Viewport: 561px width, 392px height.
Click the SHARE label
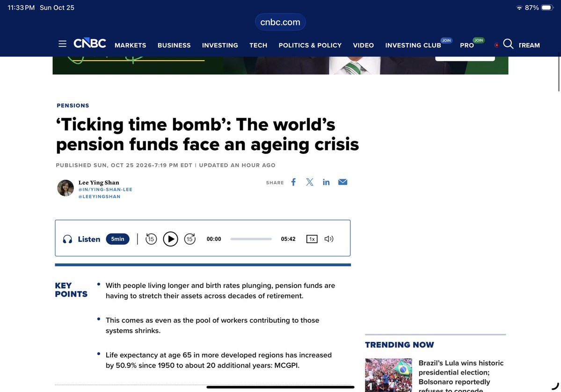click(x=275, y=183)
